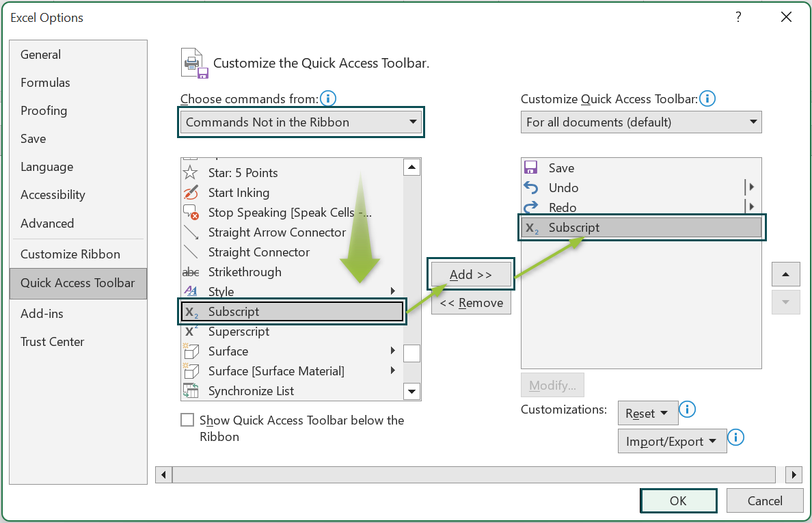The width and height of the screenshot is (812, 523).
Task: Click info icon beside Choose commands from
Action: coord(328,98)
